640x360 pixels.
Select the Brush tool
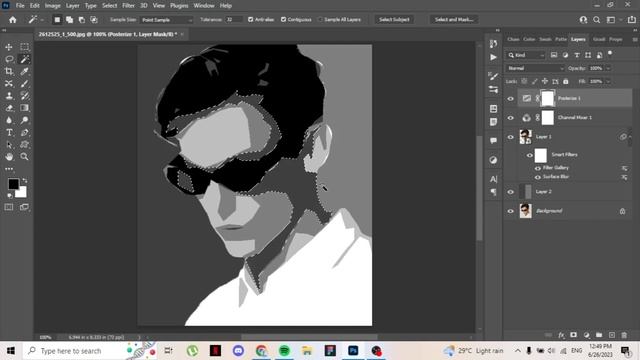[24, 84]
